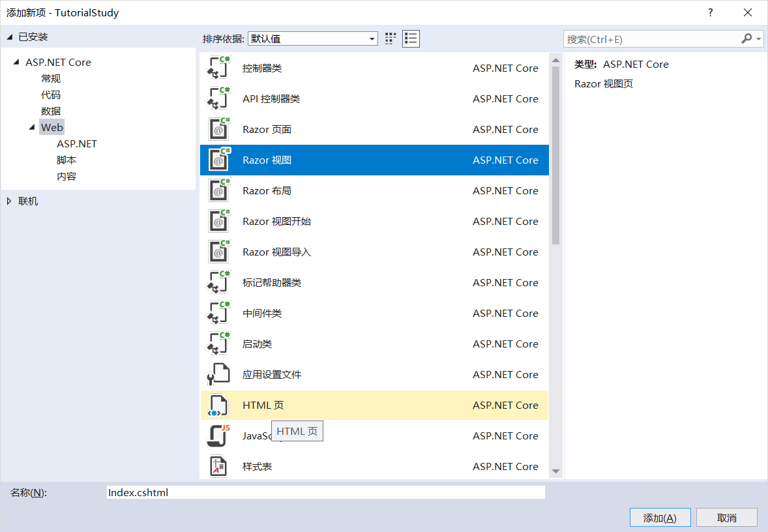The image size is (768, 532).
Task: Select the Razor 视图开始 row text
Action: (x=276, y=222)
